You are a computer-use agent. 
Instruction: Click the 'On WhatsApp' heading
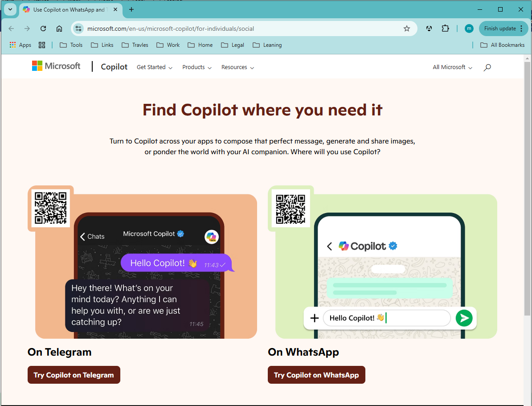coord(303,352)
